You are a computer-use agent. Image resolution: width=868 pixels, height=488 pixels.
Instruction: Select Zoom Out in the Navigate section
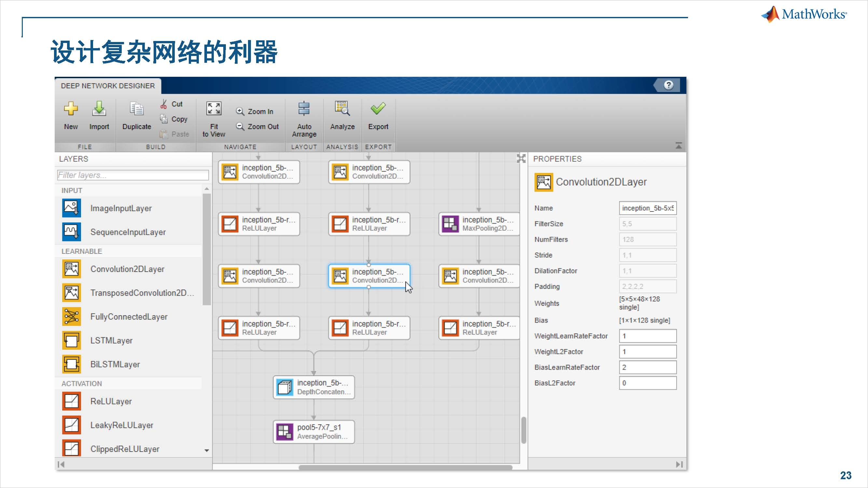(x=257, y=127)
